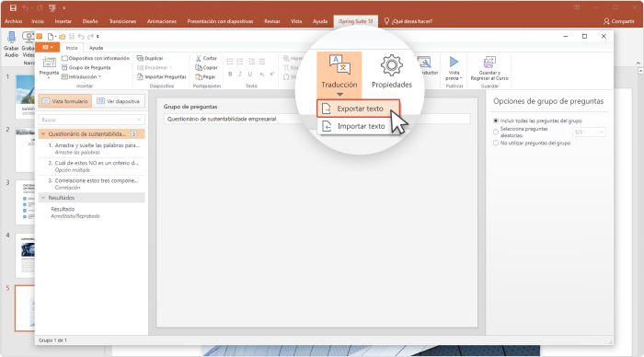Click new document icon in quiz toolbar
The width and height of the screenshot is (644, 357).
tap(50, 37)
